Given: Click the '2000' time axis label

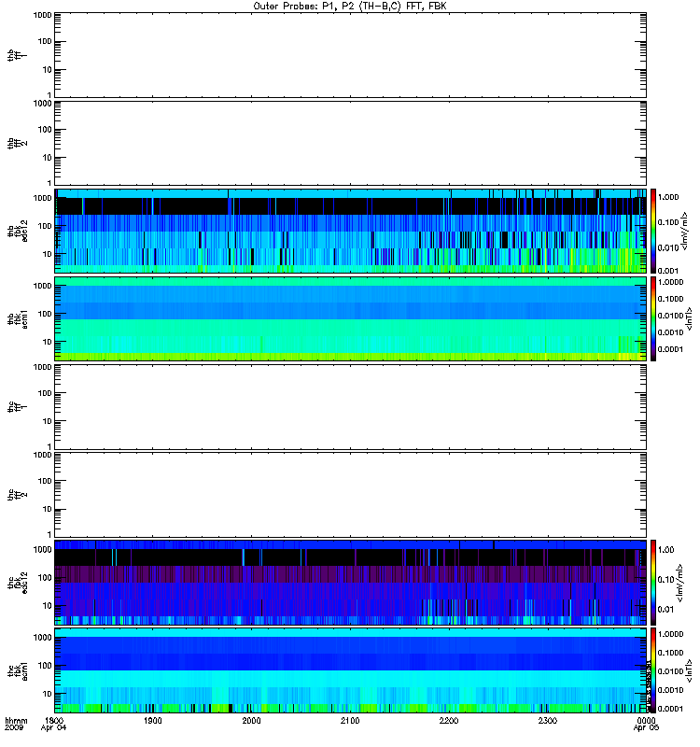Looking at the screenshot, I should (251, 720).
